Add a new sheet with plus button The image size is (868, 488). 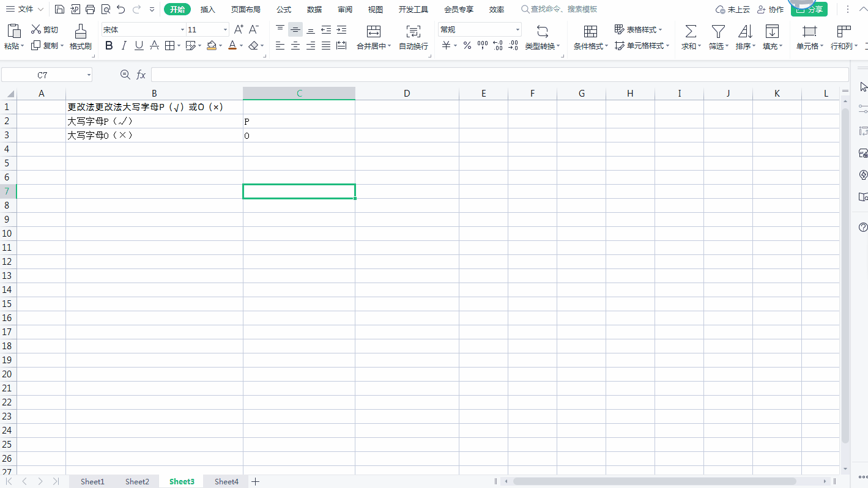tap(256, 481)
